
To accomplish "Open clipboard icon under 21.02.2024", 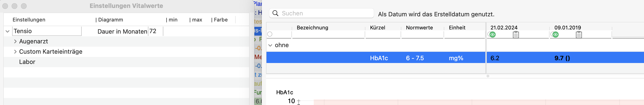I will [516, 35].
